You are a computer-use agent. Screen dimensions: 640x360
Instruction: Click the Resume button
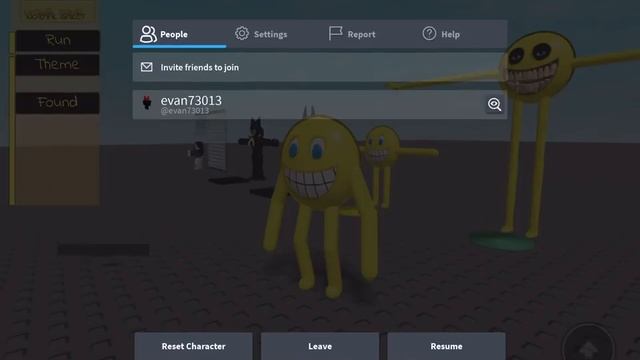point(446,346)
